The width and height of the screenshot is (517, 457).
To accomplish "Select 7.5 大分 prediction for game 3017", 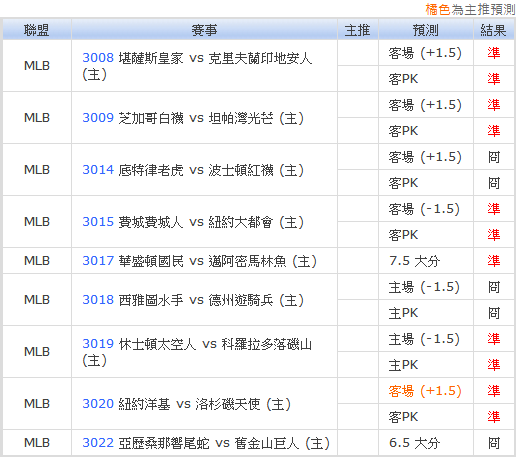I will coord(415,261).
